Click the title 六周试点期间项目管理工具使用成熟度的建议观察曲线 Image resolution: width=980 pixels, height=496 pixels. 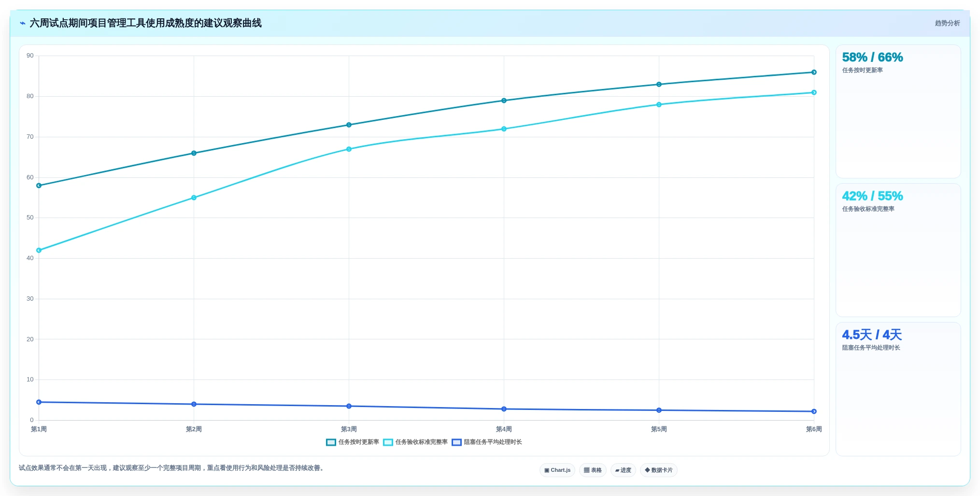click(145, 23)
